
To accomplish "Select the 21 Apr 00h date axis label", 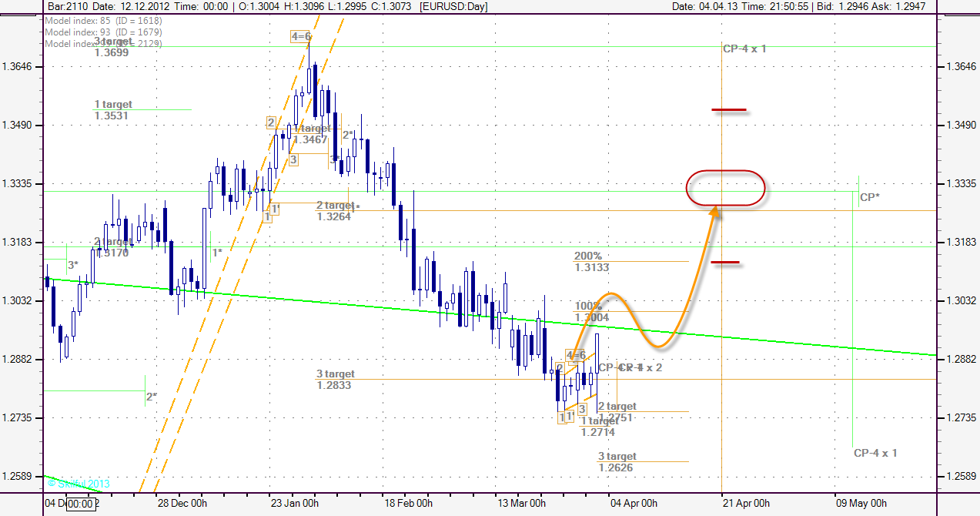I will 745,504.
